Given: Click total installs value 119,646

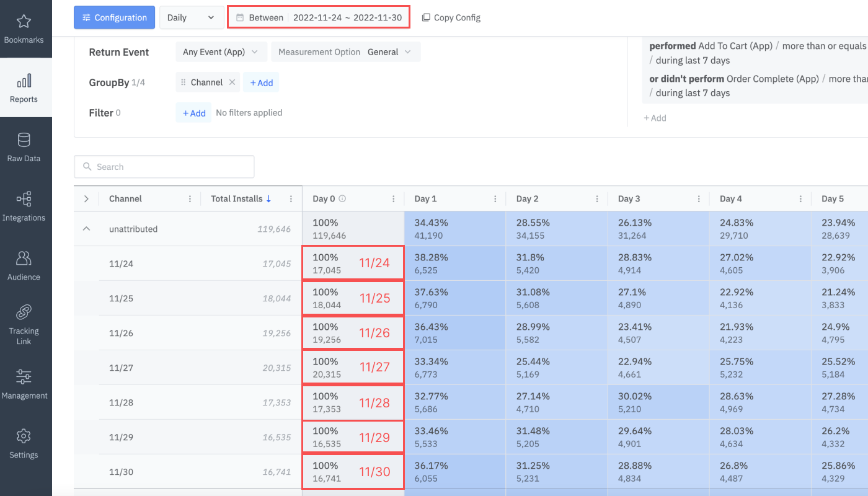Looking at the screenshot, I should [x=274, y=229].
